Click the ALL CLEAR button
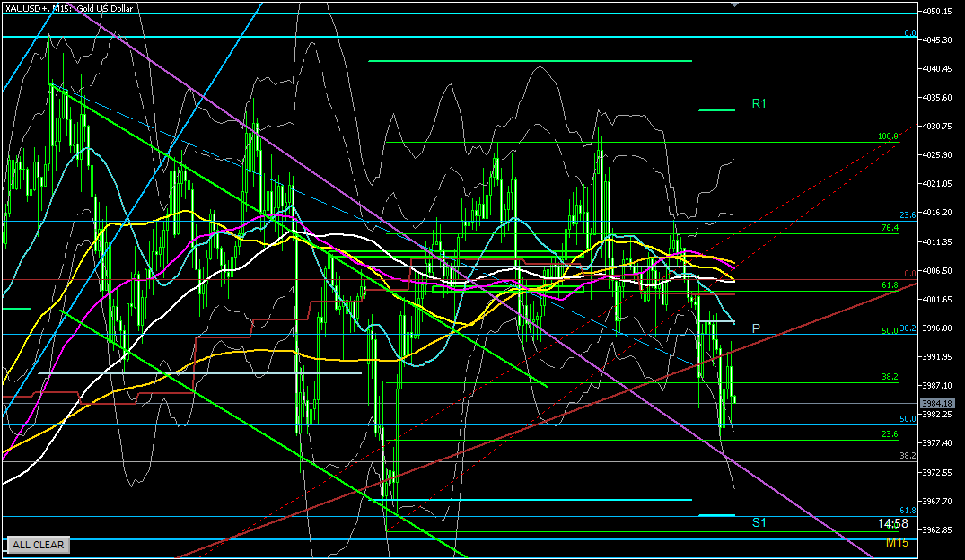 [38, 545]
